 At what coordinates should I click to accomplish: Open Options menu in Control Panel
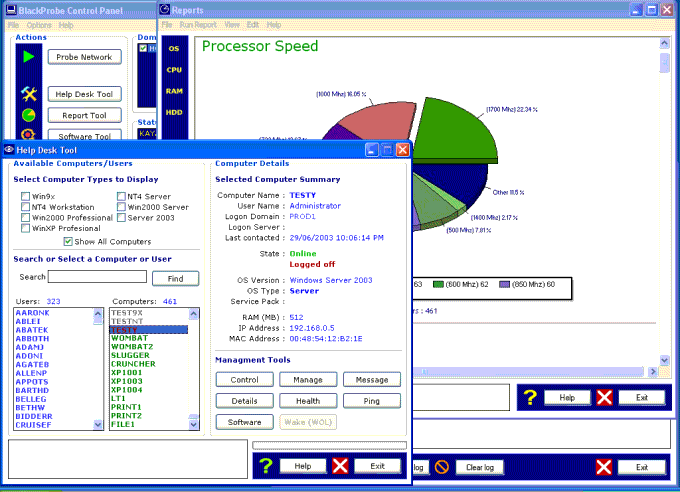coord(39,25)
